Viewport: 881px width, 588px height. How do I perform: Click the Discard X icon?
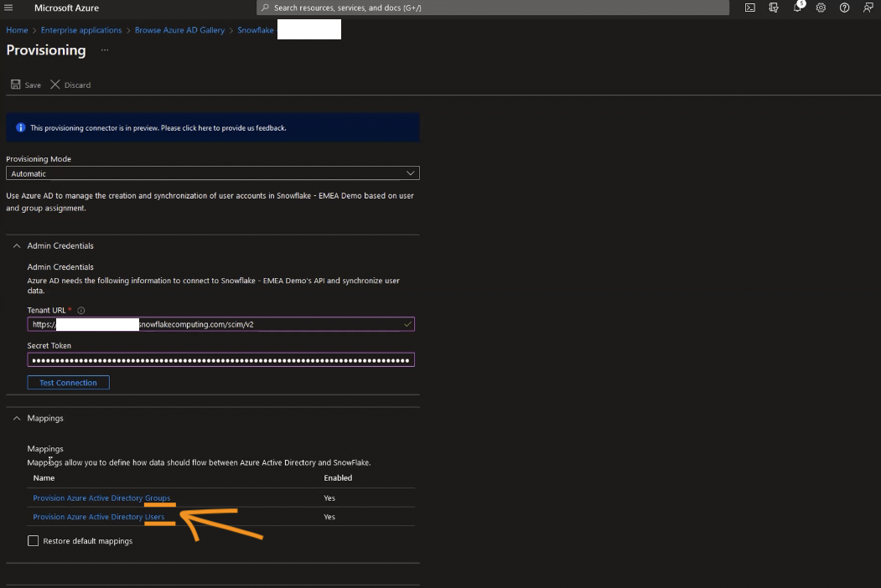(x=55, y=85)
